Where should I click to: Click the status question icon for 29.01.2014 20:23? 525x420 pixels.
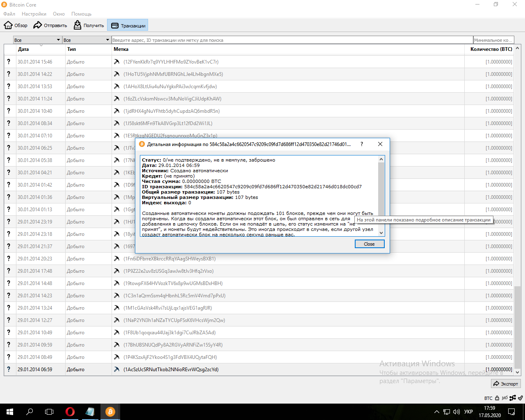click(x=9, y=259)
